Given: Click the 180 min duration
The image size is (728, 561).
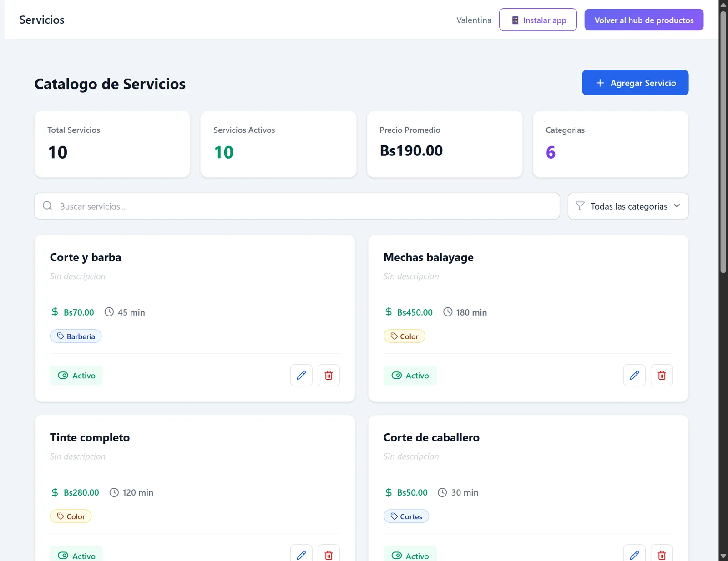Looking at the screenshot, I should [x=471, y=312].
